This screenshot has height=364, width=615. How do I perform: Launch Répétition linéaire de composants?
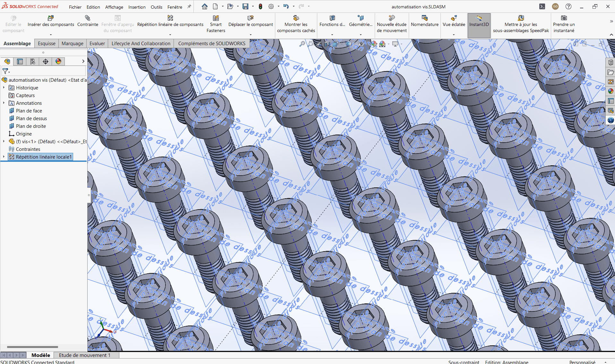(170, 21)
